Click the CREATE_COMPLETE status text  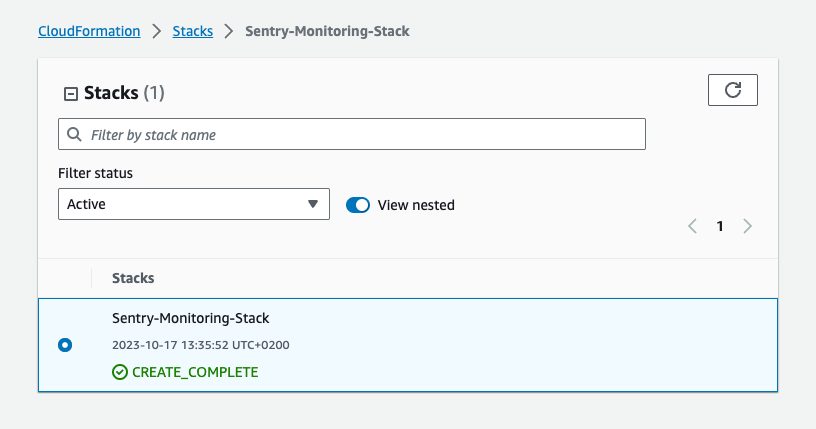(x=195, y=372)
